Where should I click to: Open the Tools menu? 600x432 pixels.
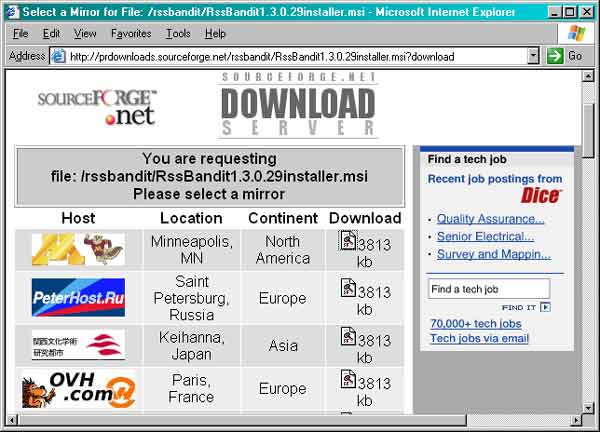[178, 33]
